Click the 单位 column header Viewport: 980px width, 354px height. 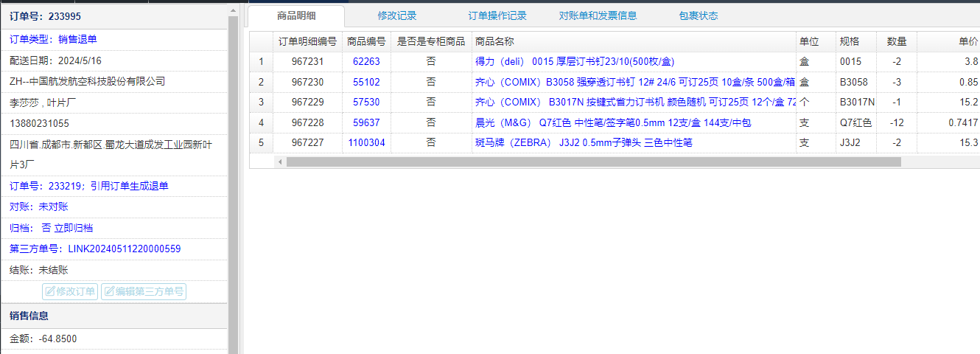tap(816, 41)
